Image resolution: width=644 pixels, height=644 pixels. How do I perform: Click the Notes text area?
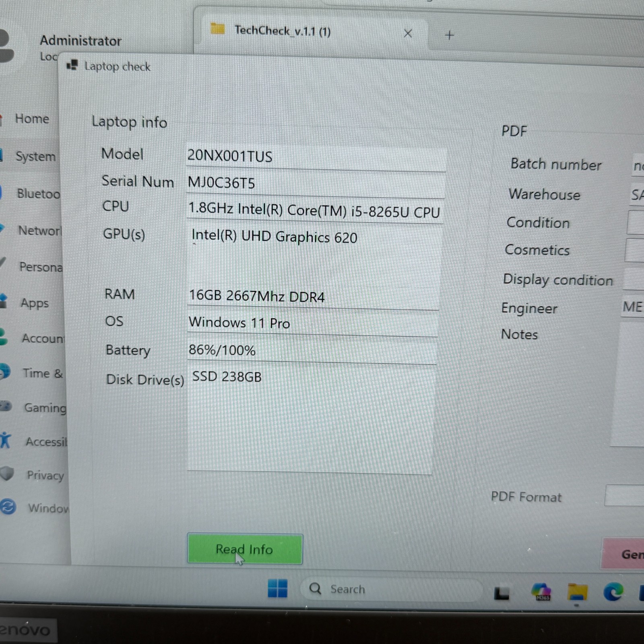point(627,385)
